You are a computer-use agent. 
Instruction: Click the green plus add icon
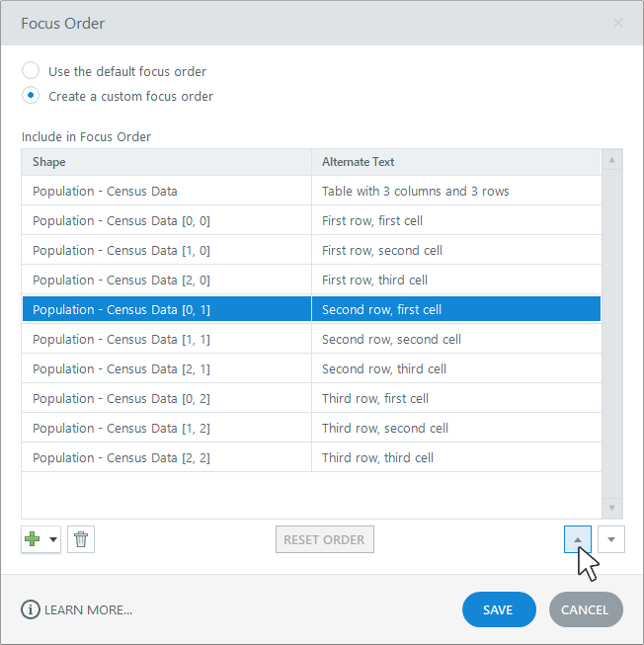(33, 539)
